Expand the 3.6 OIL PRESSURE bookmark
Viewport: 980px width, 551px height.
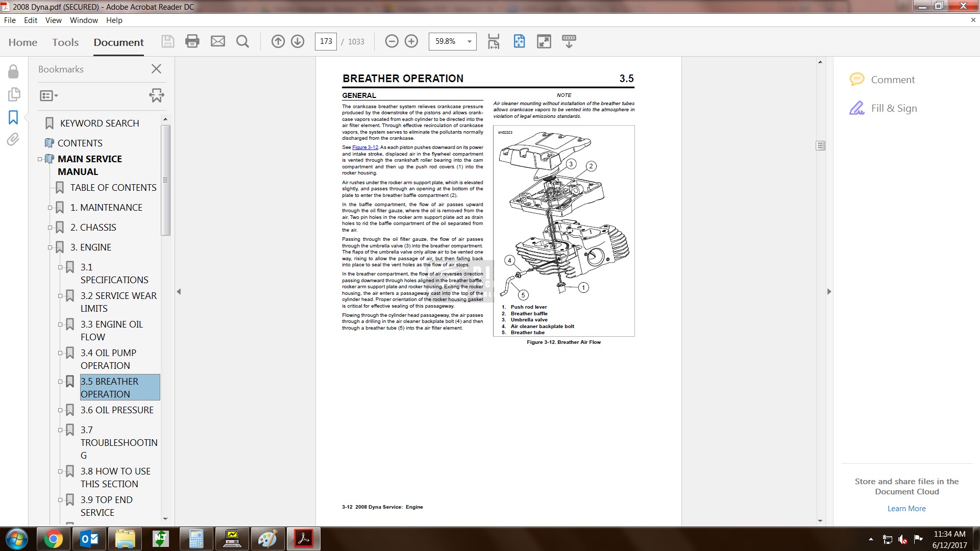(x=60, y=410)
